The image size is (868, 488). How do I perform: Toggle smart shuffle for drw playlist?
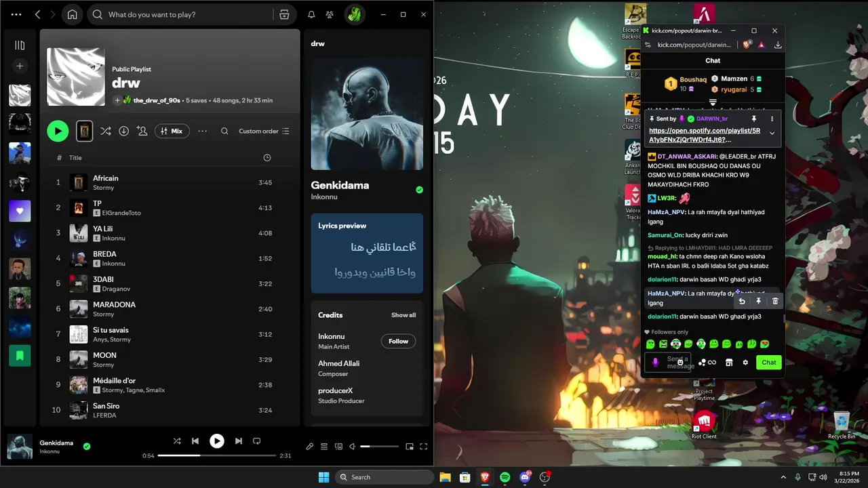106,131
